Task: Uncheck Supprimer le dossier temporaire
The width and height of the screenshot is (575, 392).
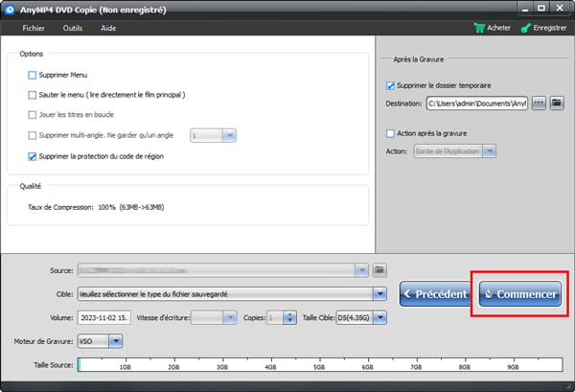Action: click(390, 86)
